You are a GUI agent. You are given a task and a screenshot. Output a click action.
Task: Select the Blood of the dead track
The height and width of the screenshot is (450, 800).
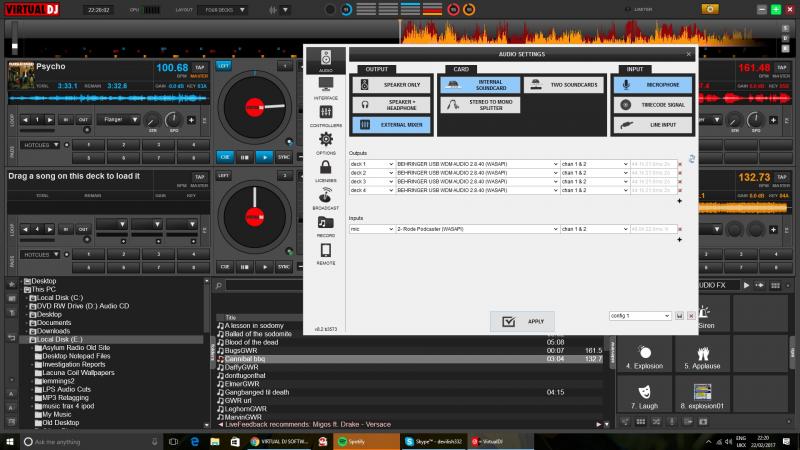[x=408, y=342]
